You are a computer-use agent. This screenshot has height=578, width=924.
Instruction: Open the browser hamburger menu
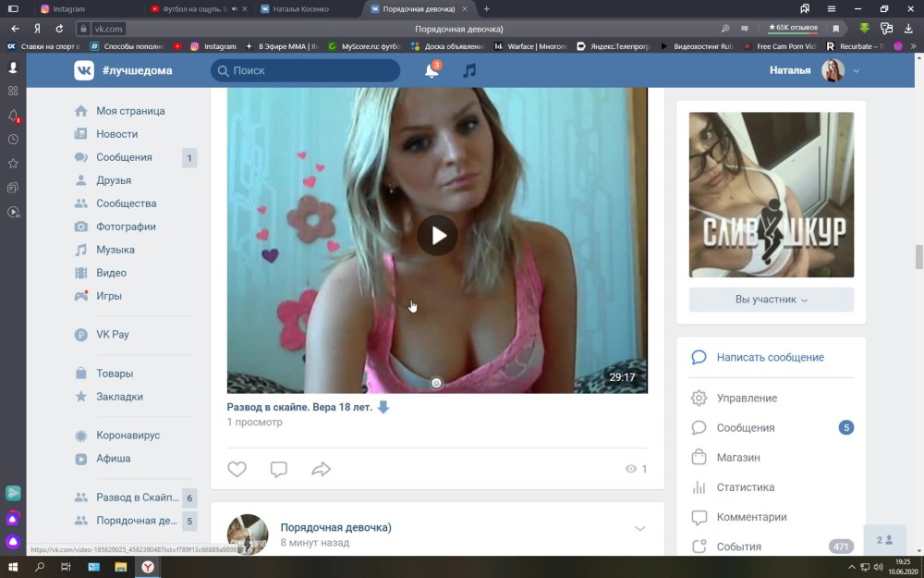[832, 9]
